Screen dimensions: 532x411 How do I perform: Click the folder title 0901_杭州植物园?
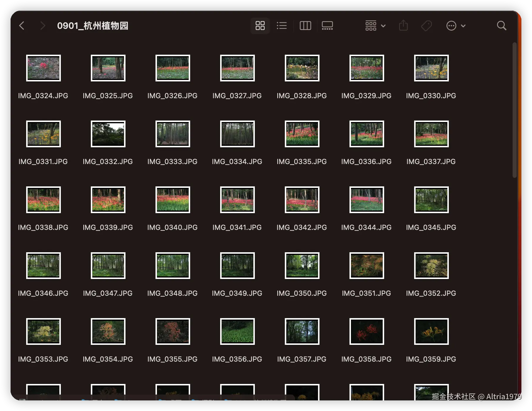(x=93, y=26)
